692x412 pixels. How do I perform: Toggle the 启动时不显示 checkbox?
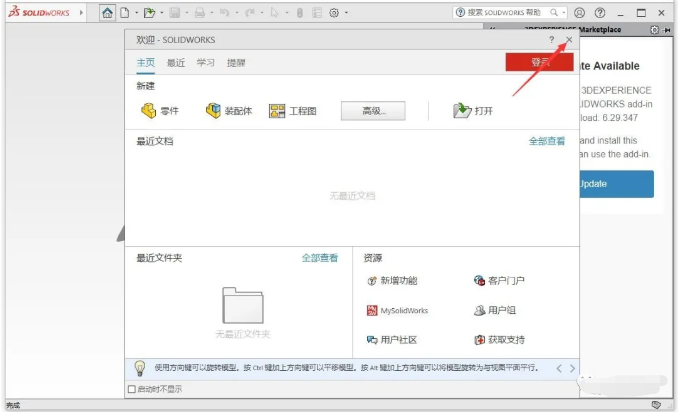point(132,389)
